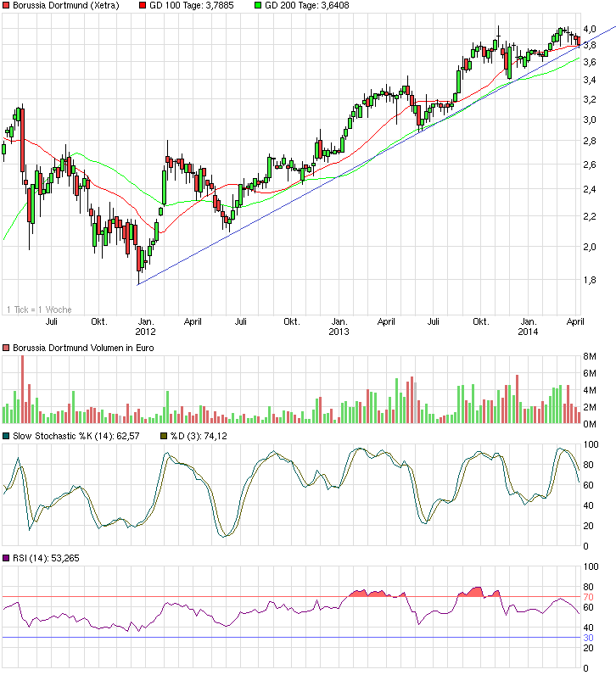Click the red Borussia Dortmund (Xetra) legend swatch

pos(6,6)
